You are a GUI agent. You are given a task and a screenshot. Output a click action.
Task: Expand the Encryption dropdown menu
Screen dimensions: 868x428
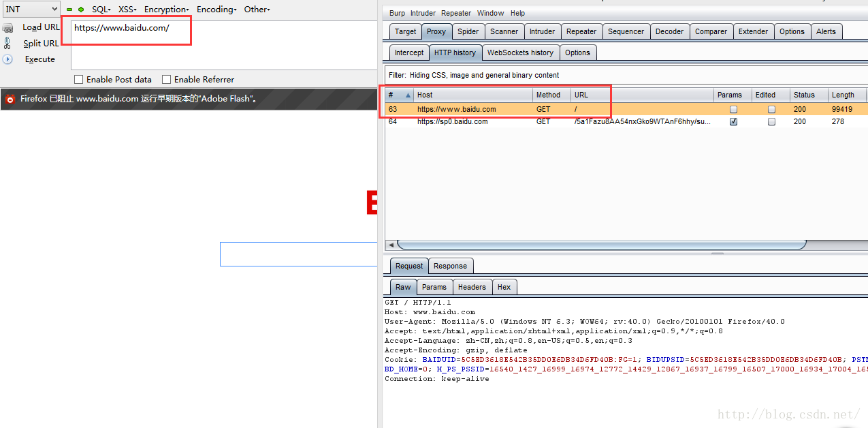(167, 10)
